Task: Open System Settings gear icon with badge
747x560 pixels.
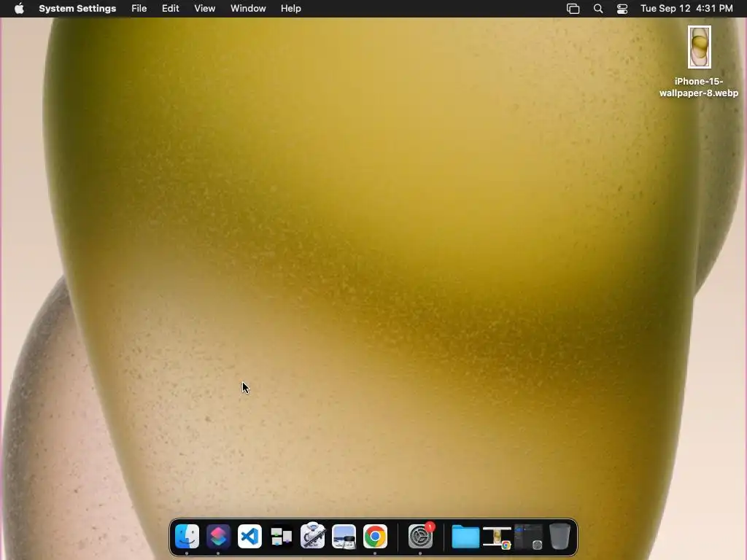Action: [421, 536]
